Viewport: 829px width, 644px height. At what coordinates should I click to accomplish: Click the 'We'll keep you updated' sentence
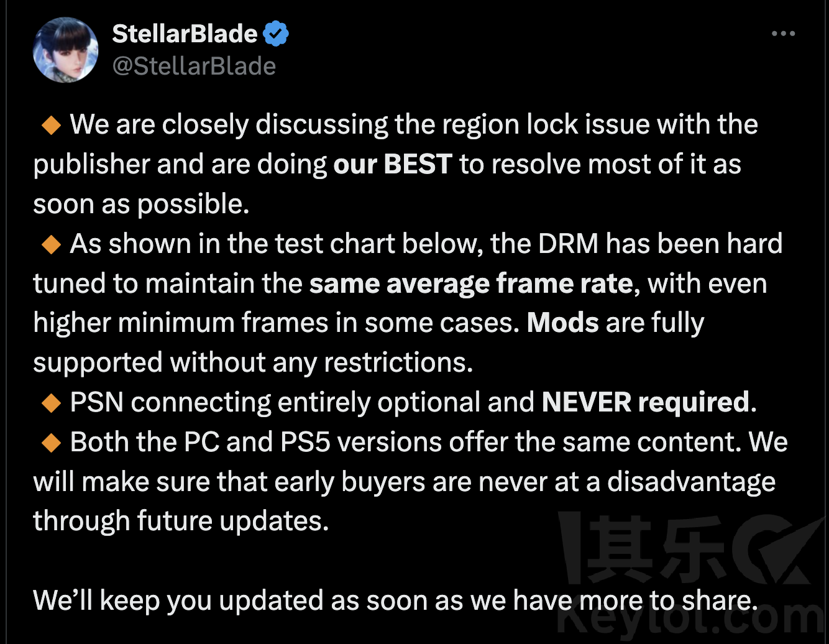(396, 601)
